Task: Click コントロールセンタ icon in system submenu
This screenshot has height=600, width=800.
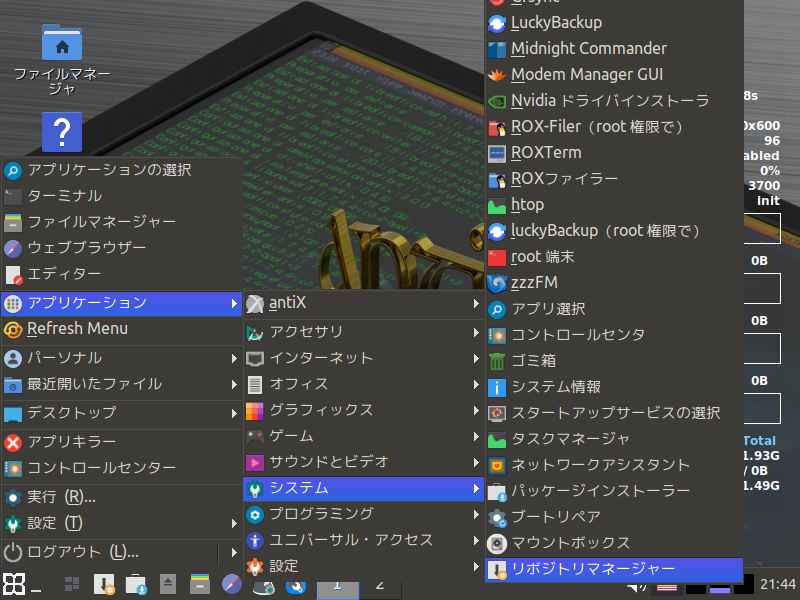Action: click(496, 336)
